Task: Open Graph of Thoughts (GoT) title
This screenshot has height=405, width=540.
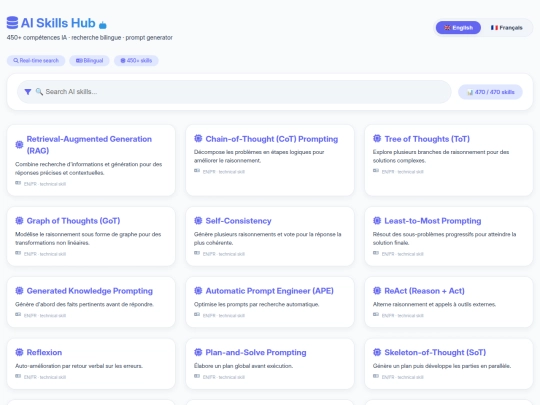Action: (73, 221)
